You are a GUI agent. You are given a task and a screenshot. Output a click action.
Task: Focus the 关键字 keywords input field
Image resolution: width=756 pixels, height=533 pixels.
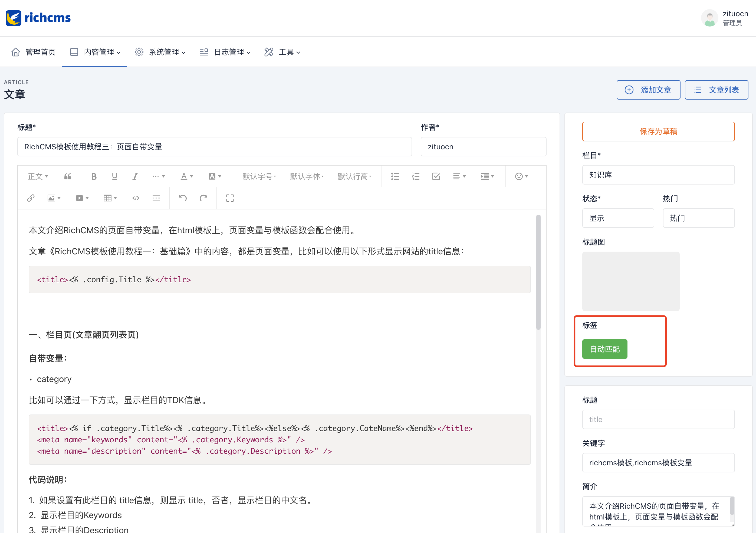(x=658, y=463)
